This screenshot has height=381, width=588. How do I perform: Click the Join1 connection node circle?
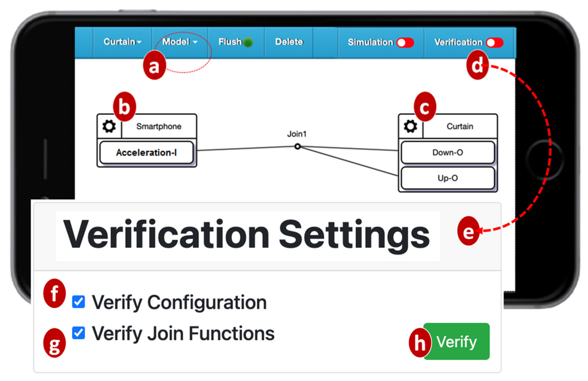tap(297, 146)
